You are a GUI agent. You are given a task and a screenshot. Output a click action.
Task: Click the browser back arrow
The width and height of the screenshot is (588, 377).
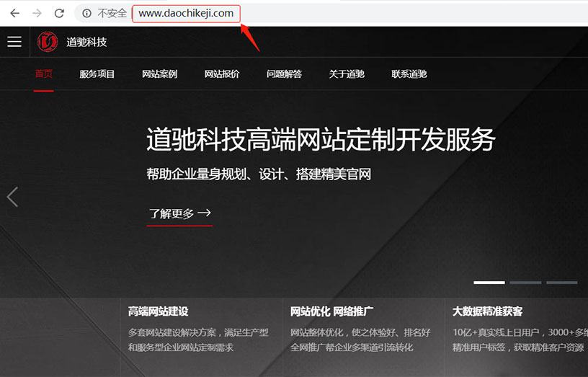[x=14, y=14]
